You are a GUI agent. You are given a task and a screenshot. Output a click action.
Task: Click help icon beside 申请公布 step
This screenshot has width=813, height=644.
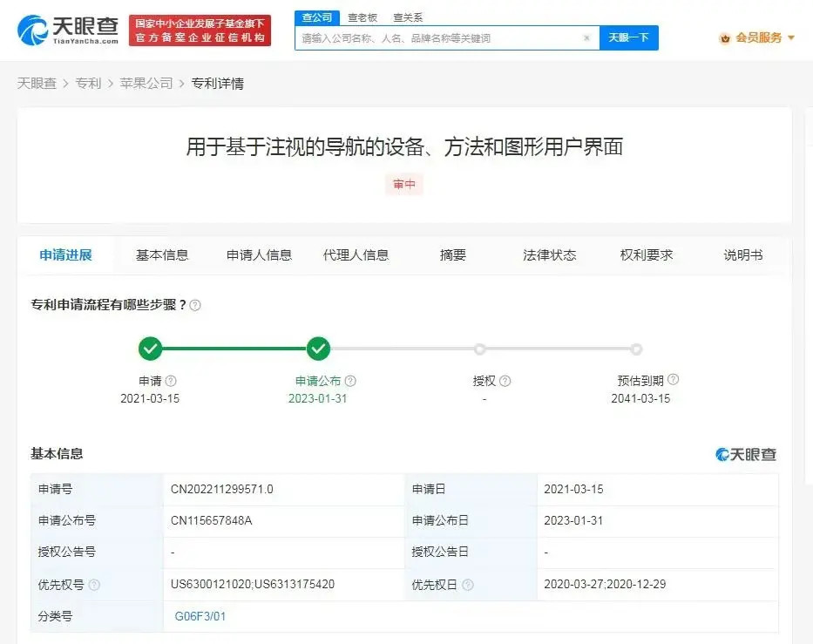click(350, 381)
